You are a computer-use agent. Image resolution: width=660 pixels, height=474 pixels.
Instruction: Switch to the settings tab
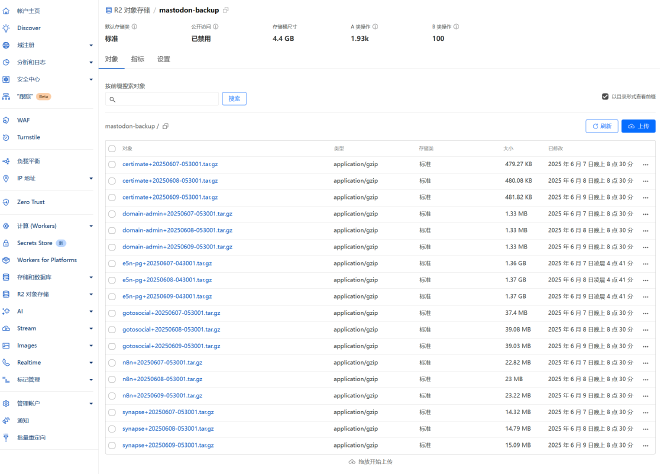tap(163, 59)
